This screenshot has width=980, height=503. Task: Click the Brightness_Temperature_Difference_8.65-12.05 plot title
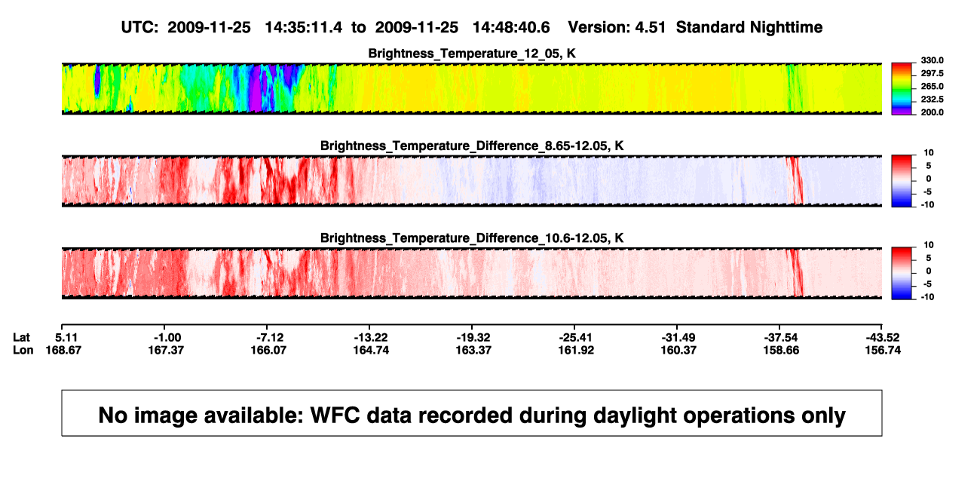tap(472, 146)
